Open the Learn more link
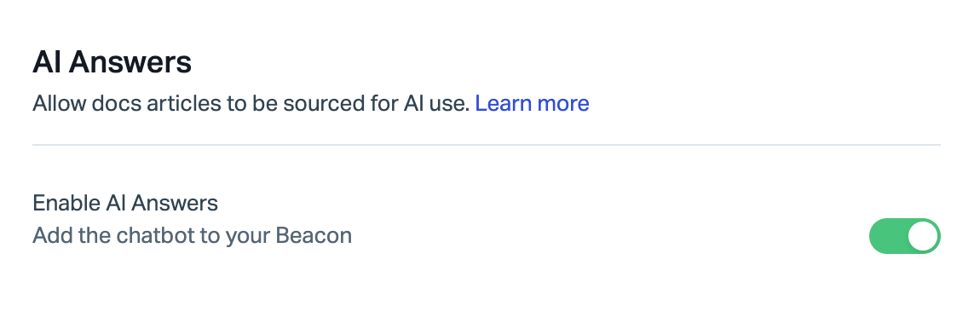980x317 pixels. tap(532, 103)
